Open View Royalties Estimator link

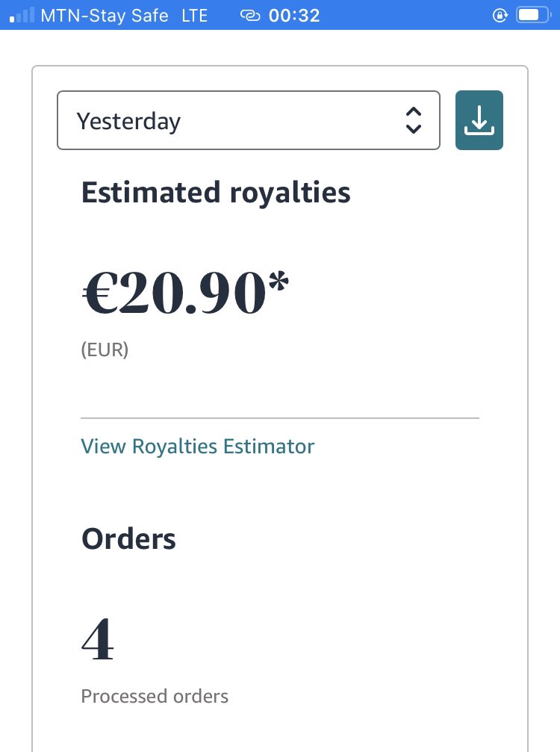pyautogui.click(x=198, y=447)
